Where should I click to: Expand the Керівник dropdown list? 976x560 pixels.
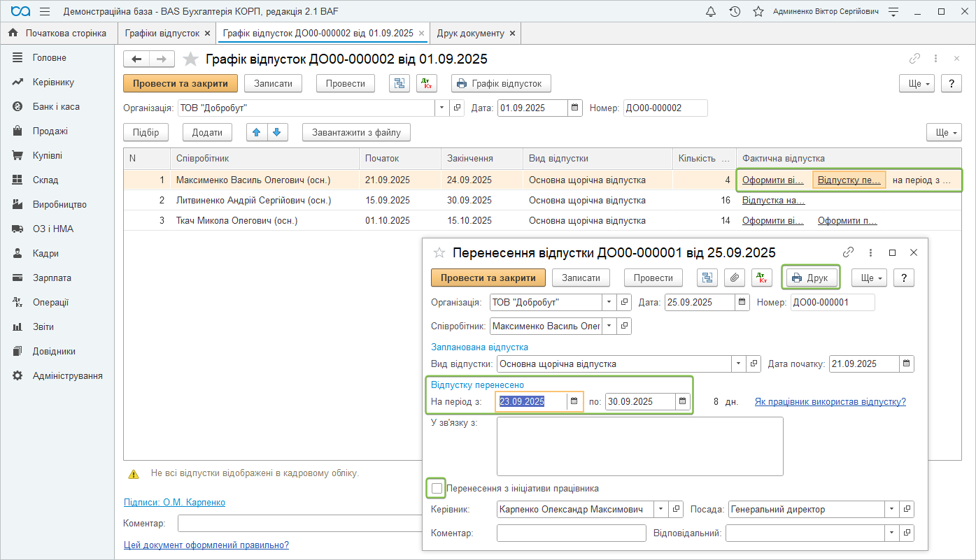coord(660,510)
